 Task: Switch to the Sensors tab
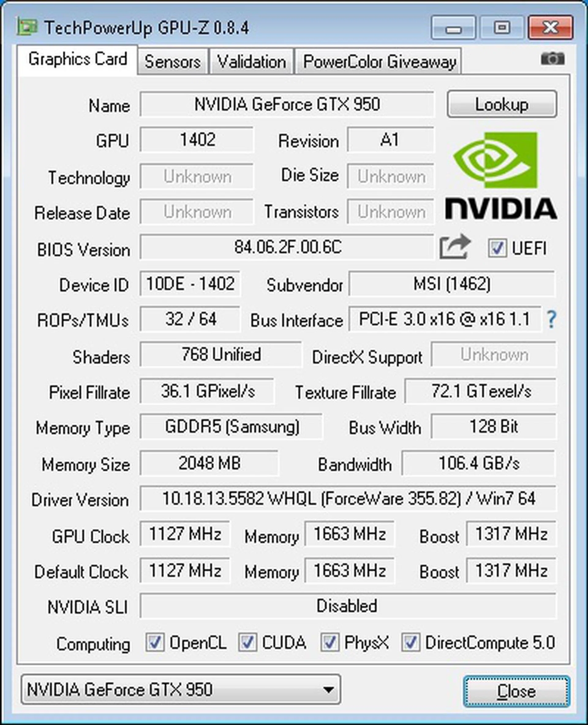coord(173,61)
